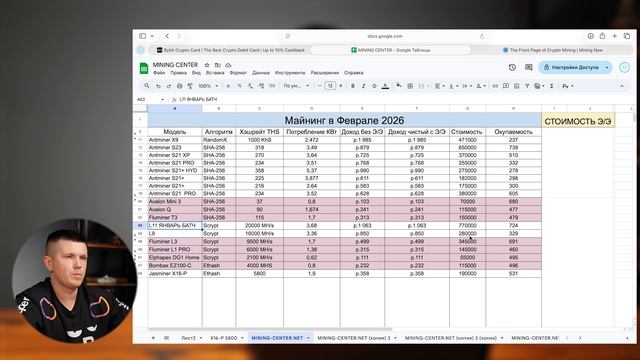This screenshot has width=640, height=360.
Task: Format selection as currency
Action: click(229, 86)
